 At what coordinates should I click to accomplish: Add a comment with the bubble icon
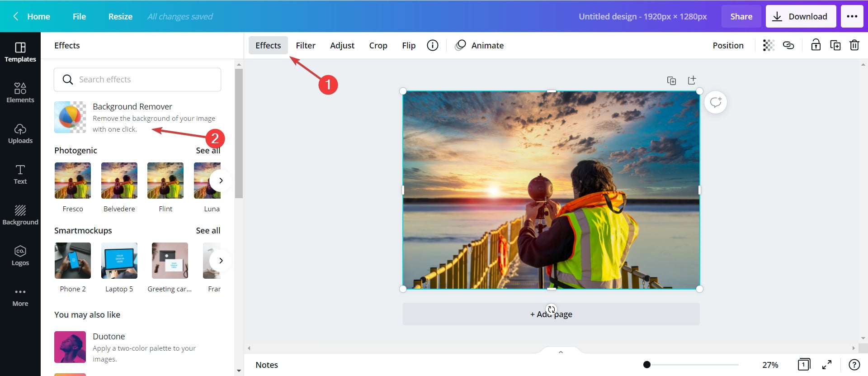[716, 102]
